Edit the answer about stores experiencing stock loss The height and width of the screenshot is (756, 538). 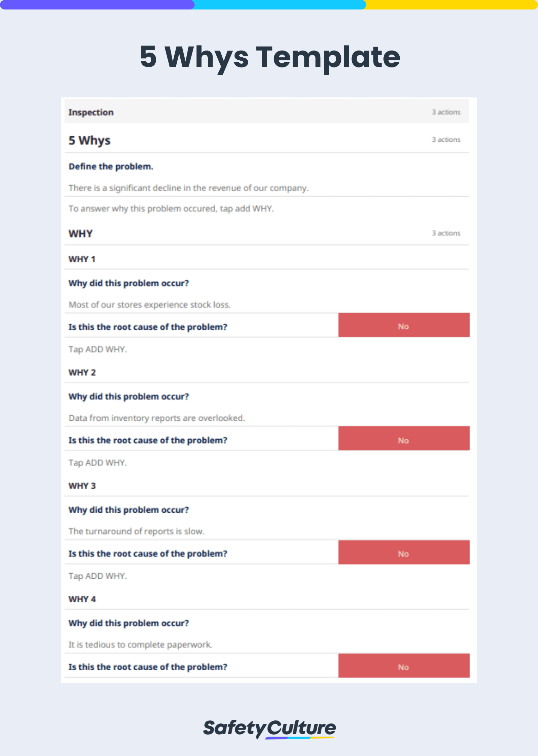point(150,305)
